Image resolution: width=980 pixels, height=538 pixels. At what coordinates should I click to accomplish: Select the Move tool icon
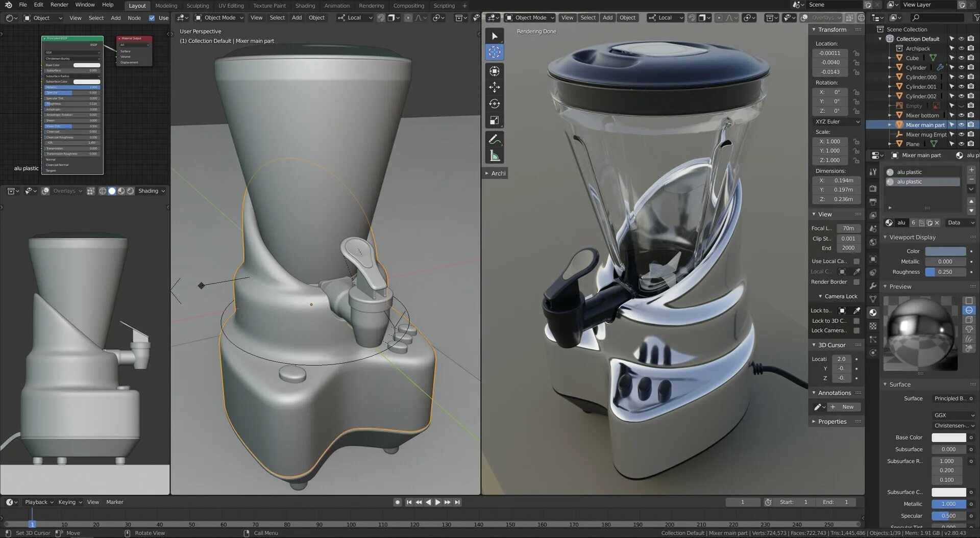pyautogui.click(x=494, y=87)
